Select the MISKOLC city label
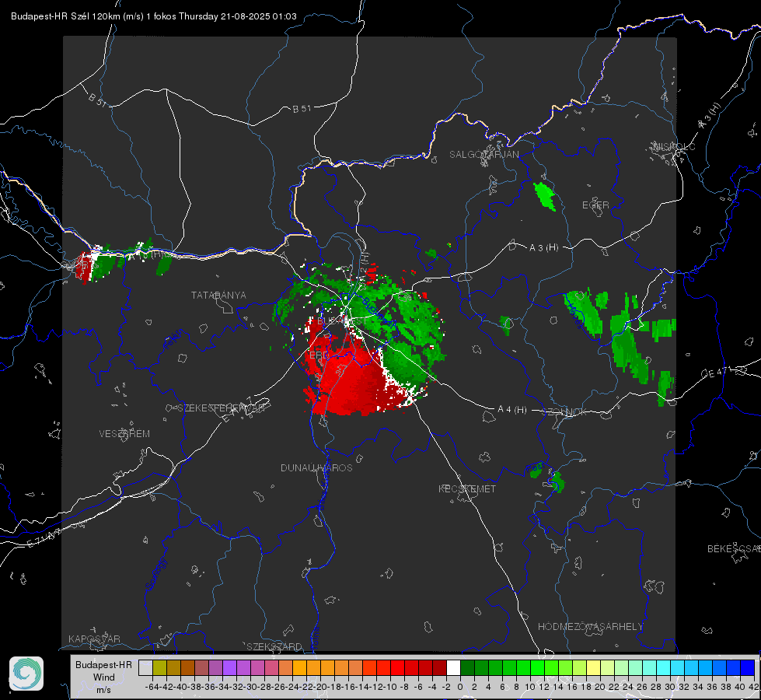 tap(674, 146)
